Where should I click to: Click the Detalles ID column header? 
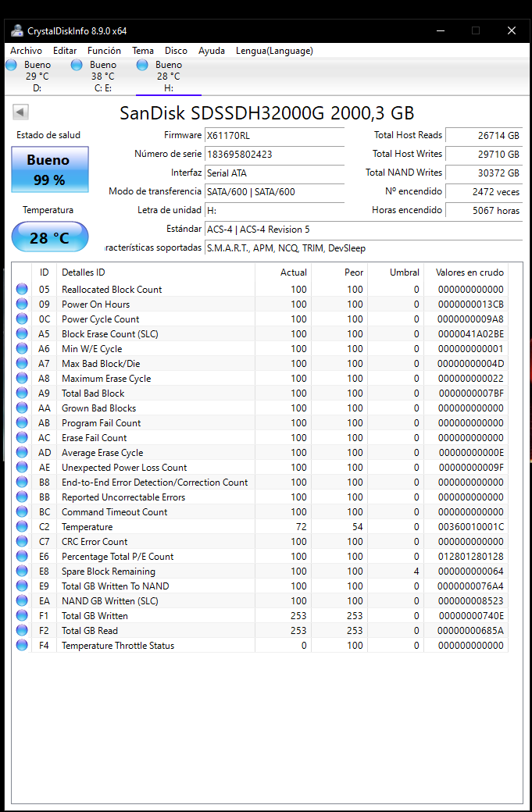(x=155, y=272)
